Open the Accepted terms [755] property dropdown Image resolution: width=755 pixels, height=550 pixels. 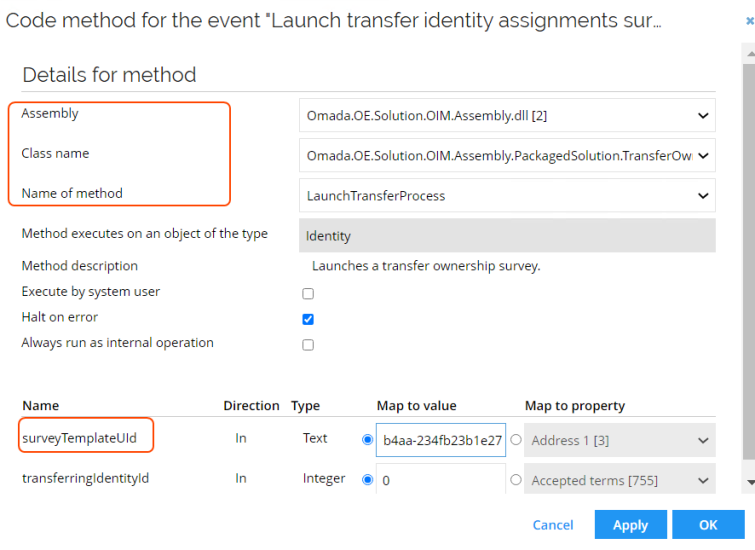pos(620,479)
